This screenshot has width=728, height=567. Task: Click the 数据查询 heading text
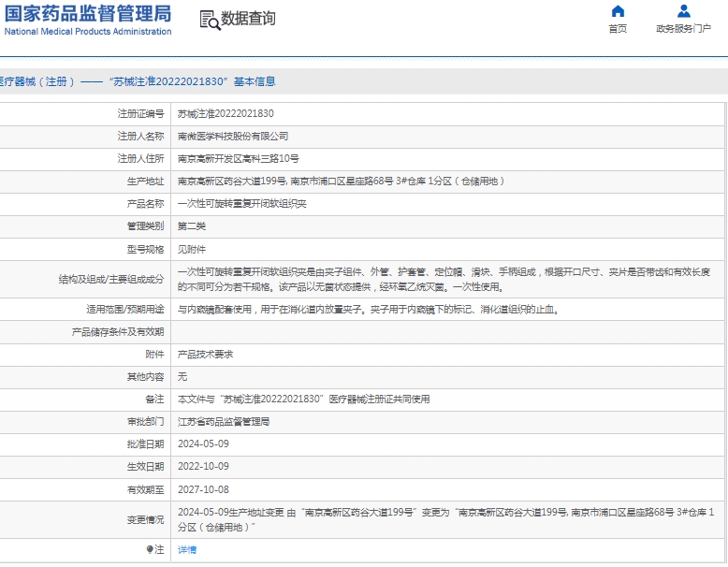pos(248,19)
